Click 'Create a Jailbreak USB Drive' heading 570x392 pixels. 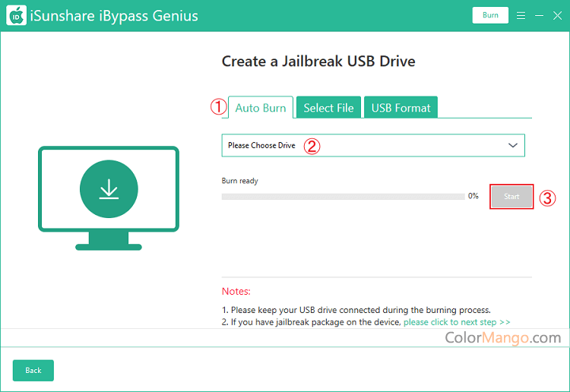click(318, 62)
